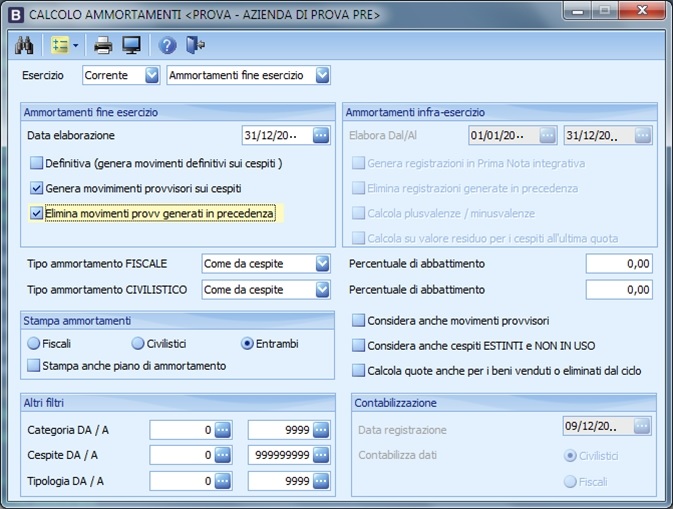Click the Altri filtri section header
The image size is (673, 509).
point(178,403)
